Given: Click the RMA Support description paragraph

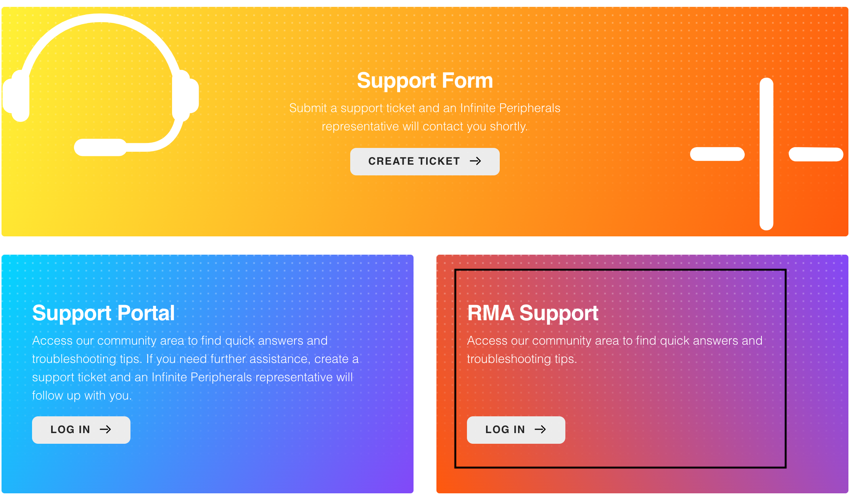Looking at the screenshot, I should [x=614, y=350].
